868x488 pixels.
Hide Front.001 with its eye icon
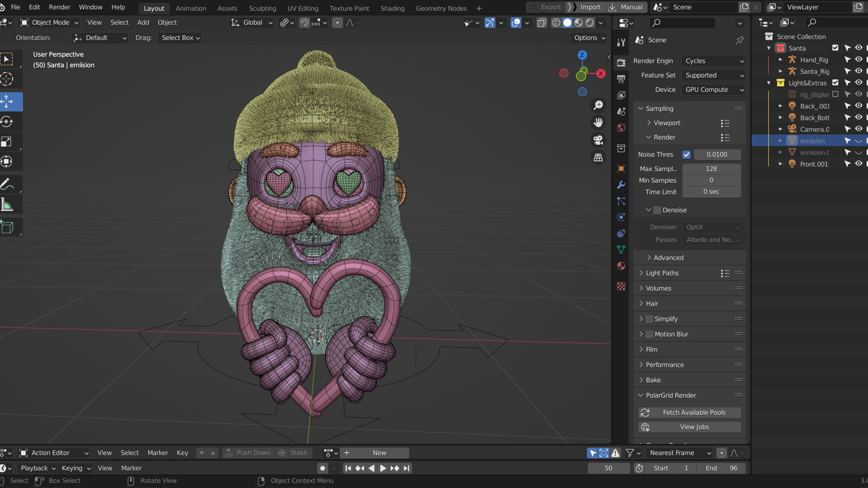pos(859,164)
